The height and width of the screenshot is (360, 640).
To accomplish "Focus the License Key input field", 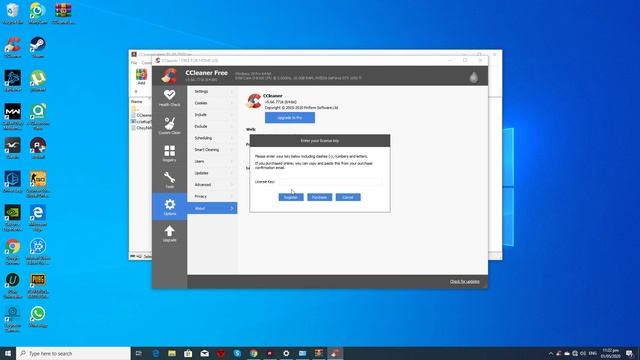I will (x=331, y=182).
